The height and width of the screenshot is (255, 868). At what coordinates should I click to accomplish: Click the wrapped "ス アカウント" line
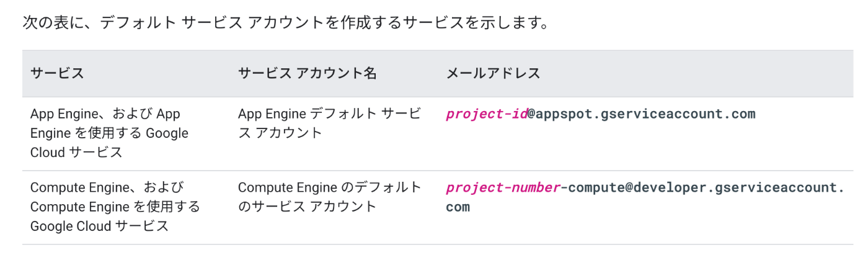[280, 133]
